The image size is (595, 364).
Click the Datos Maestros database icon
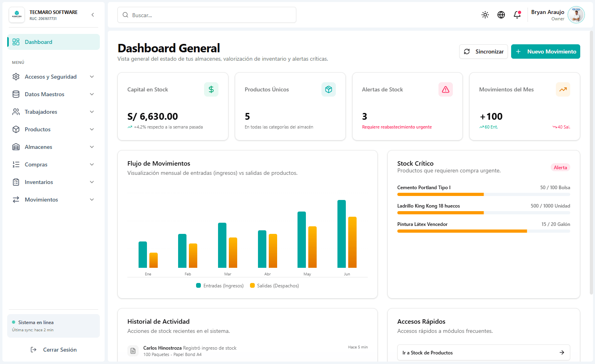pyautogui.click(x=16, y=94)
